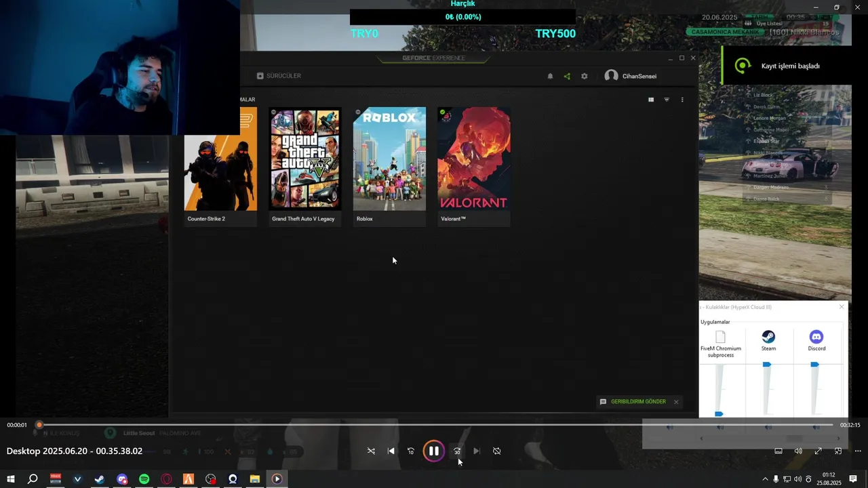This screenshot has height=488, width=868.
Task: Toggle shuffle in the media player
Action: coord(371,451)
